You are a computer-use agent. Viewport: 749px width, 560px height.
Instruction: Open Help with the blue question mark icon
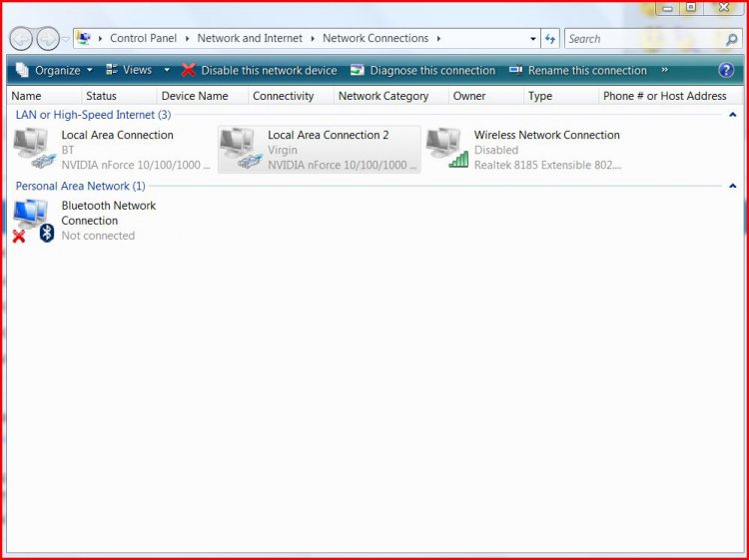726,70
